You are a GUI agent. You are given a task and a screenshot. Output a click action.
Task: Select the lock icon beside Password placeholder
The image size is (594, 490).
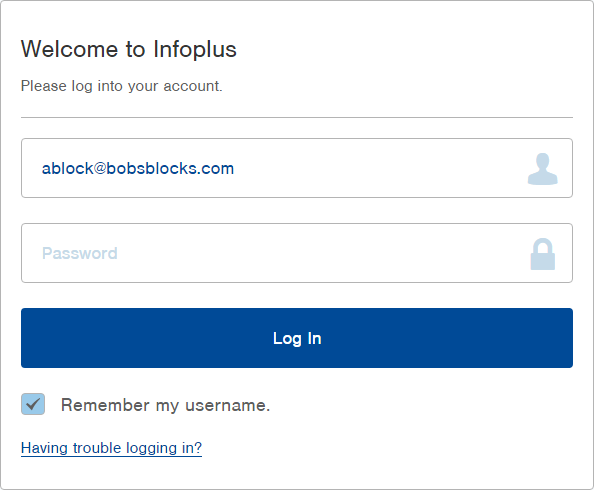[542, 254]
